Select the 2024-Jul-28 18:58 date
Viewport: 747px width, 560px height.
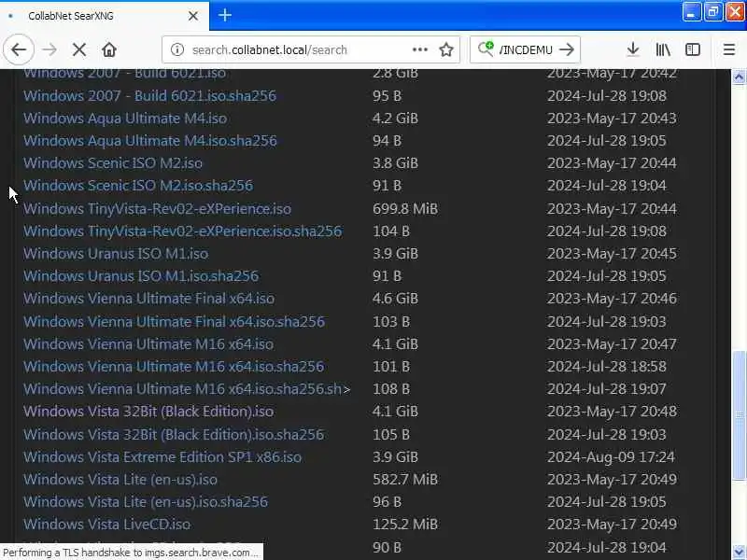(x=606, y=366)
